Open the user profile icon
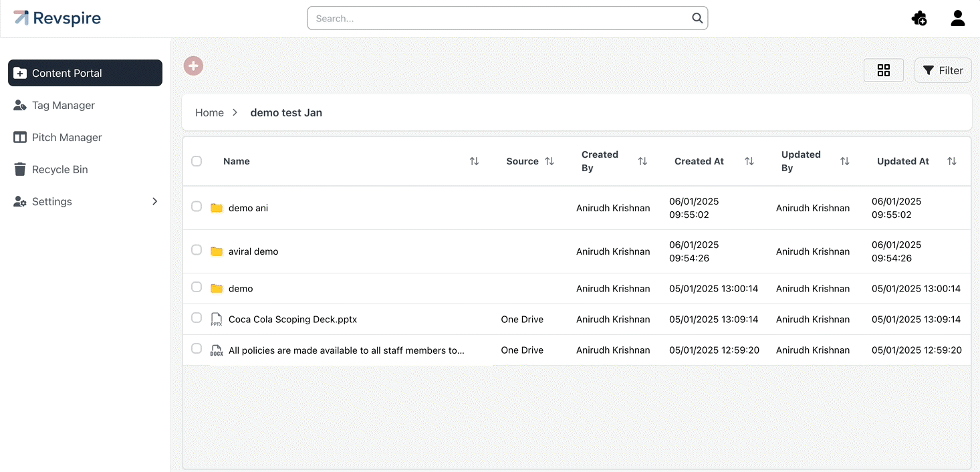980x472 pixels. [x=957, y=19]
